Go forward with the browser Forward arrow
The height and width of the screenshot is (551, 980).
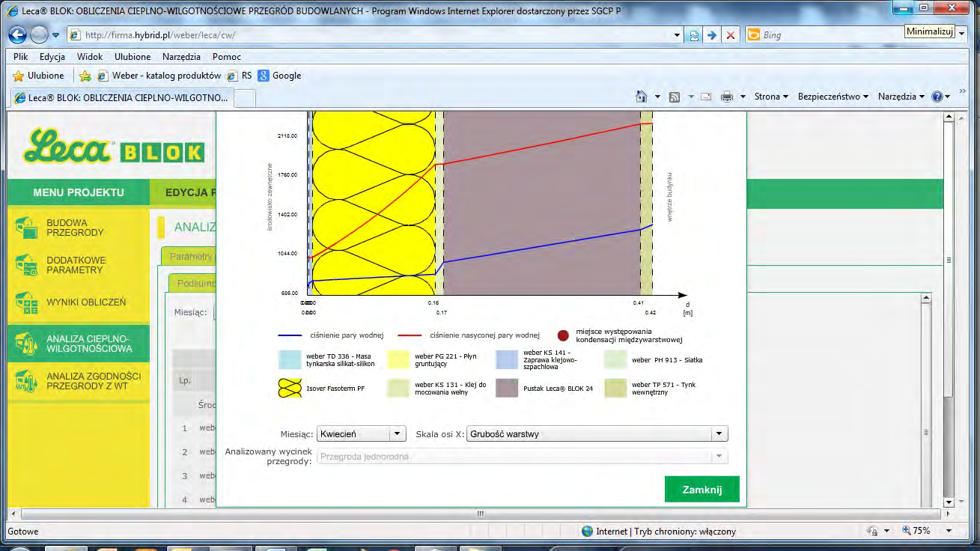tap(40, 34)
